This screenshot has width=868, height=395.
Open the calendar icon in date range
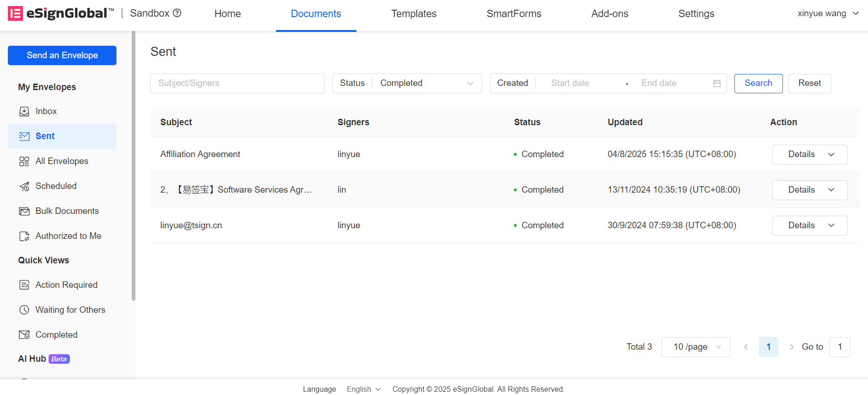click(717, 84)
